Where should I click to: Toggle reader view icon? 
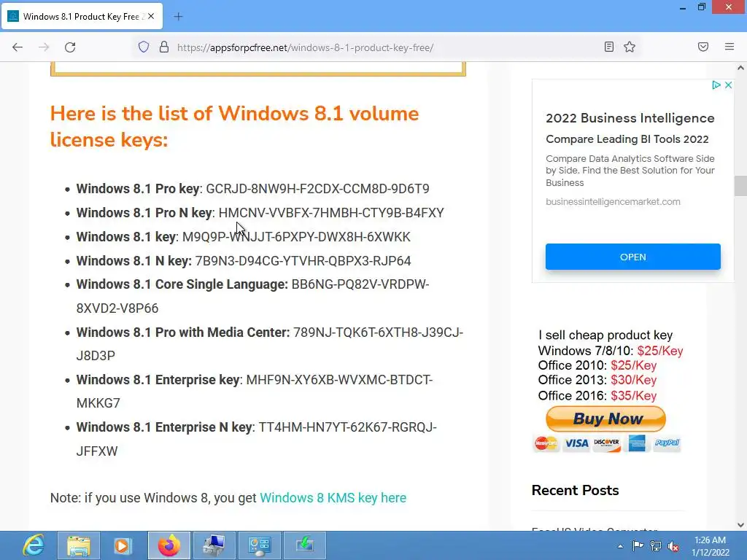coord(609,47)
